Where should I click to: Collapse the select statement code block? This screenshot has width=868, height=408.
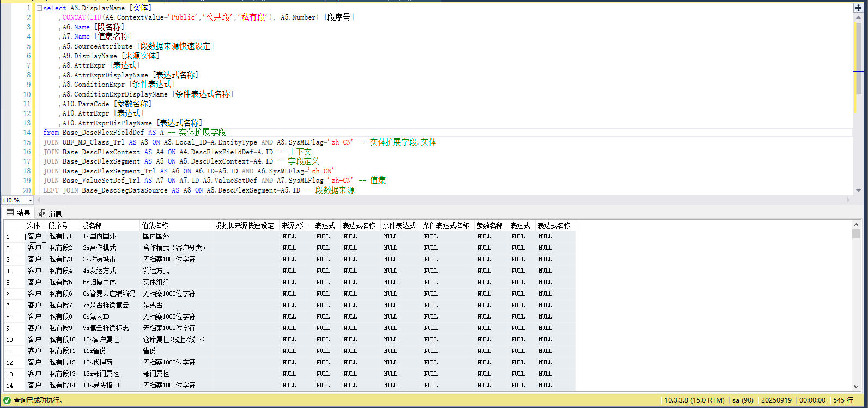coord(39,8)
